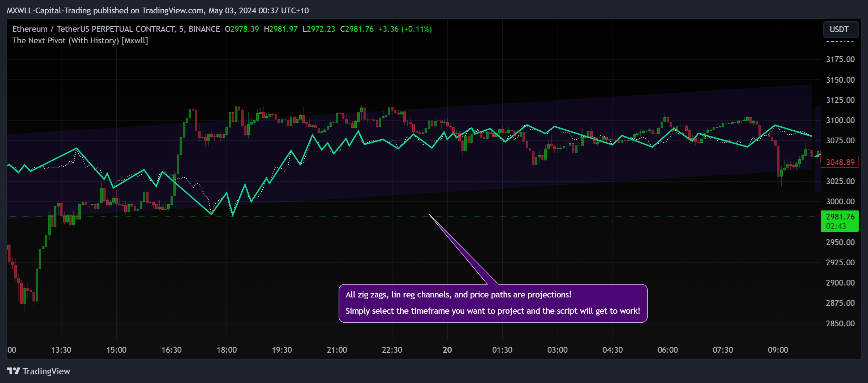Screen dimensions: 868x383
Task: Click the 2875.00 price axis label
Action: (x=840, y=303)
